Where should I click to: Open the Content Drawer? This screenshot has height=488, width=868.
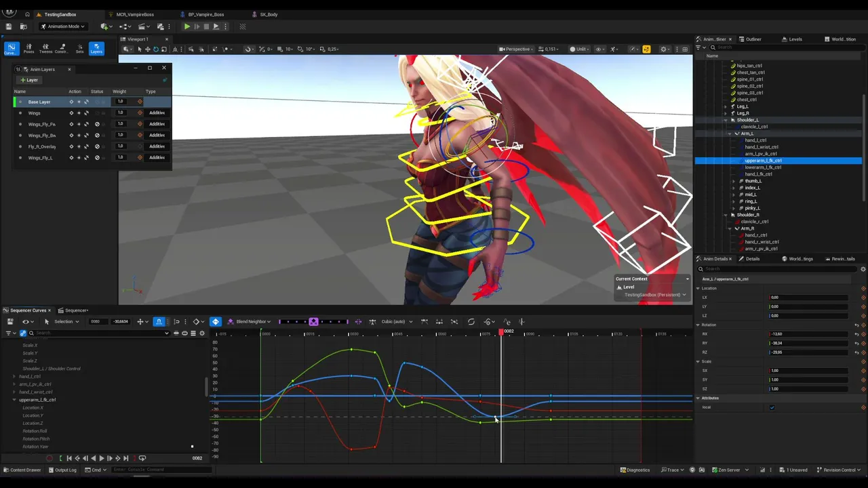coord(22,470)
